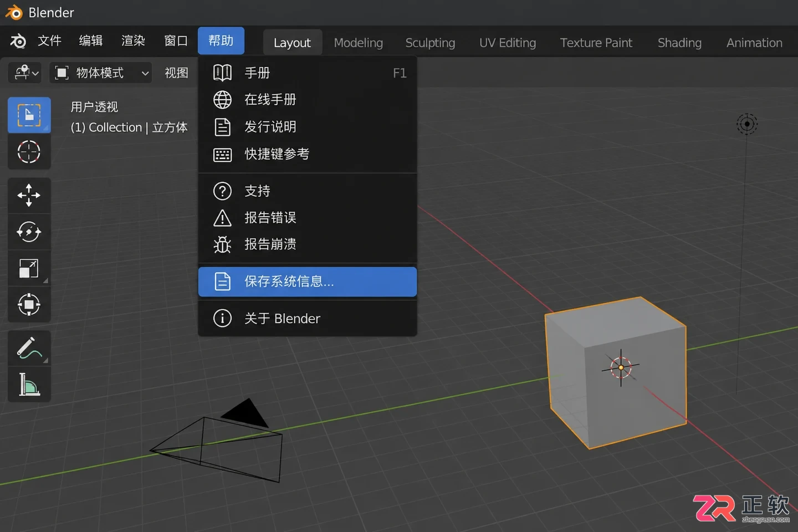The height and width of the screenshot is (532, 798).
Task: Open the 视图 menu in viewport header
Action: tap(176, 73)
